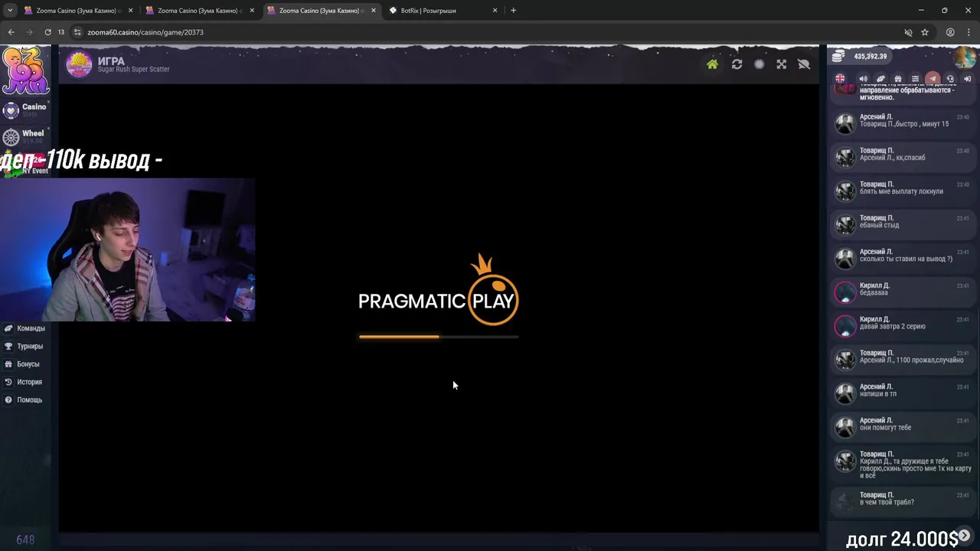Screen dimensions: 980x551
Task: Click Кирилл Д. avatar beside 'бедааааа' message
Action: [845, 292]
